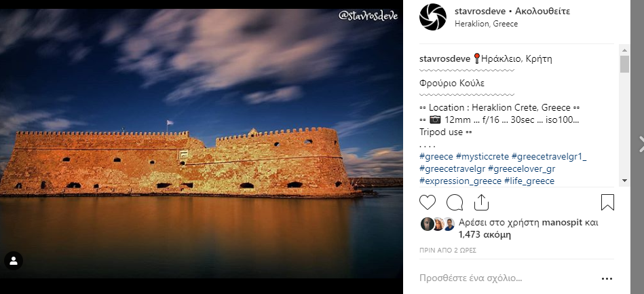Share post via share icon
The height and width of the screenshot is (294, 644).
(481, 202)
